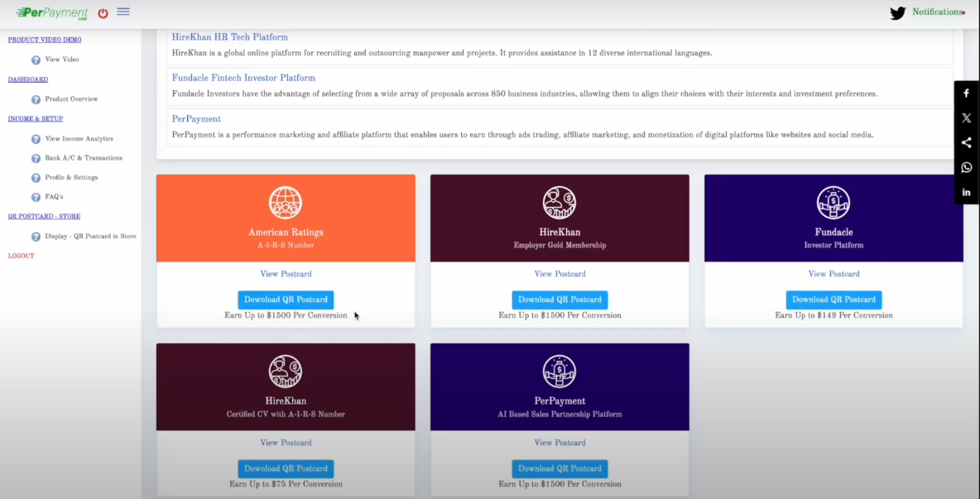Click the American Ratings globe icon

pyautogui.click(x=286, y=203)
